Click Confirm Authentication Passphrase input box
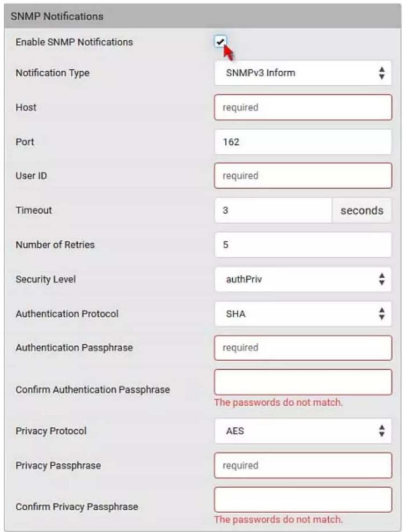The image size is (403, 532). (303, 382)
